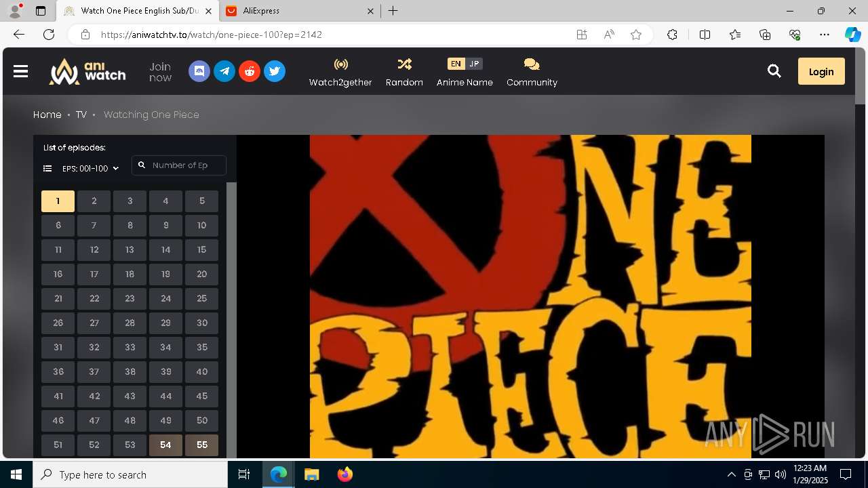Open the Twitter social icon
The image size is (868, 488).
275,71
